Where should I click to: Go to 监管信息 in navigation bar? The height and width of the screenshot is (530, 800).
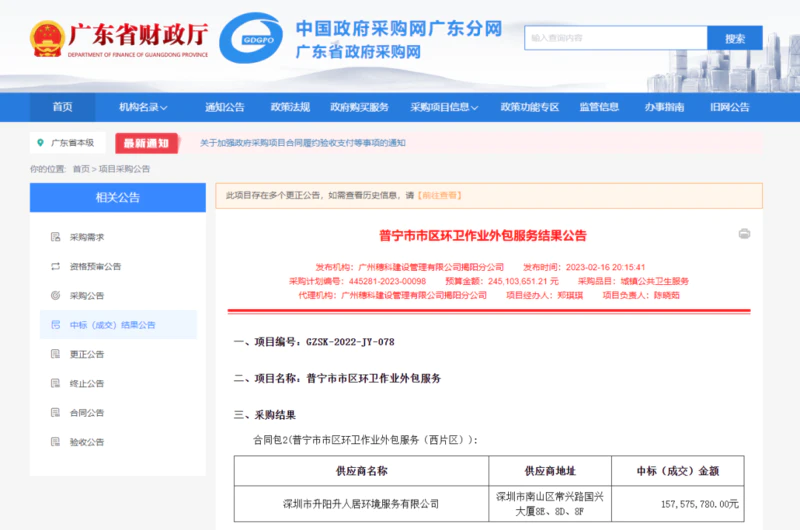tap(599, 107)
